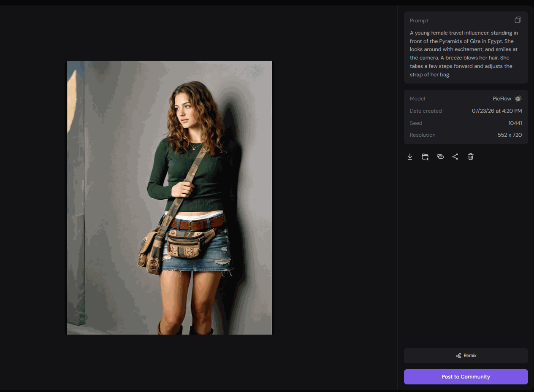Click the seed value 10441
The image size is (534, 392).
coord(515,123)
